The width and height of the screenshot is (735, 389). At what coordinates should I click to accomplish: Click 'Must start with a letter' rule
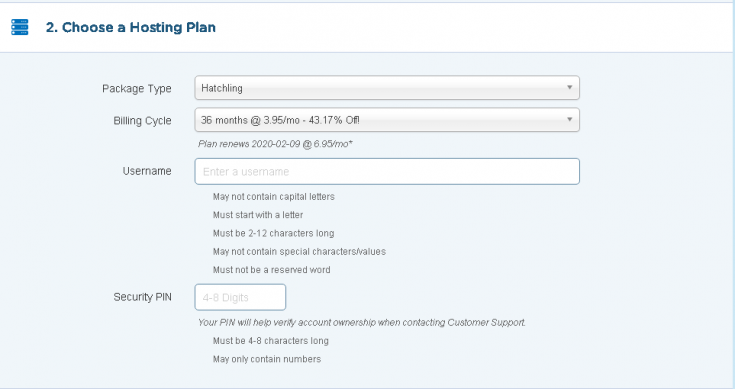click(x=258, y=215)
